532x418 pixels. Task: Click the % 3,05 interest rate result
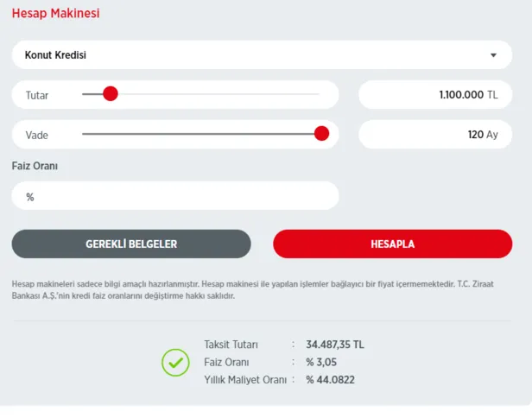tap(324, 362)
